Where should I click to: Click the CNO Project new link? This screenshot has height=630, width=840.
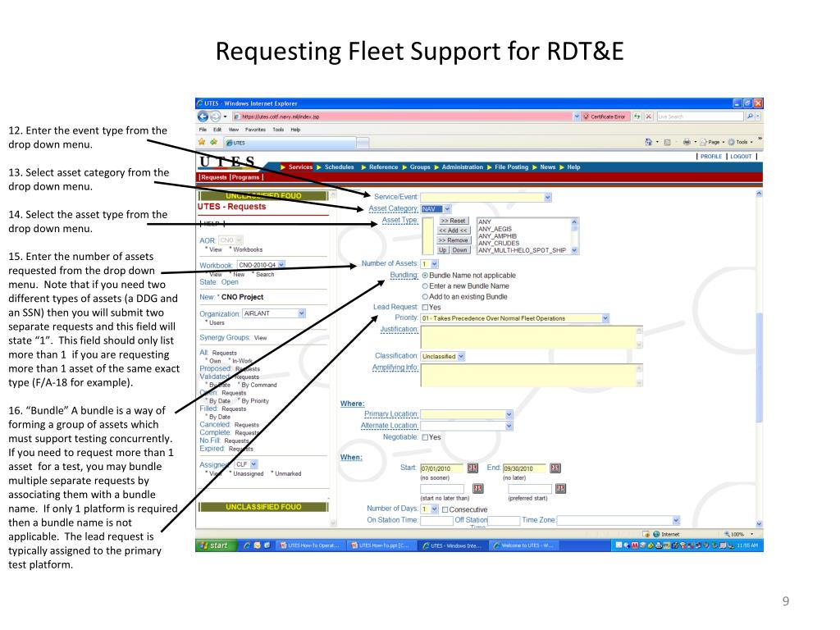click(242, 297)
